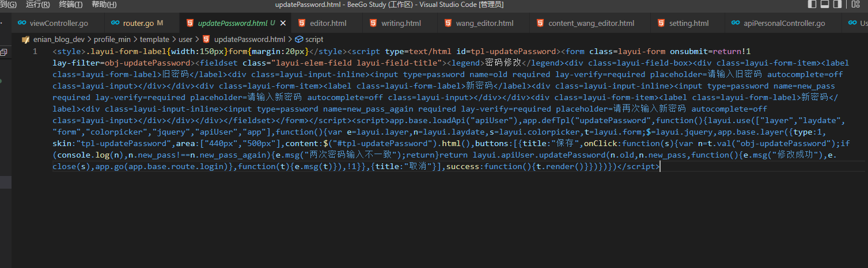This screenshot has height=268, width=868.
Task: Toggle primary sidebar layout icon
Action: click(812, 5)
